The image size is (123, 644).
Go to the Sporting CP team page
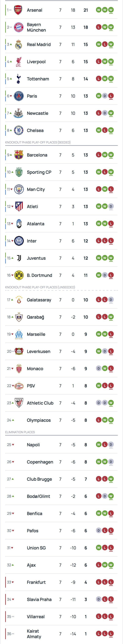(x=39, y=172)
